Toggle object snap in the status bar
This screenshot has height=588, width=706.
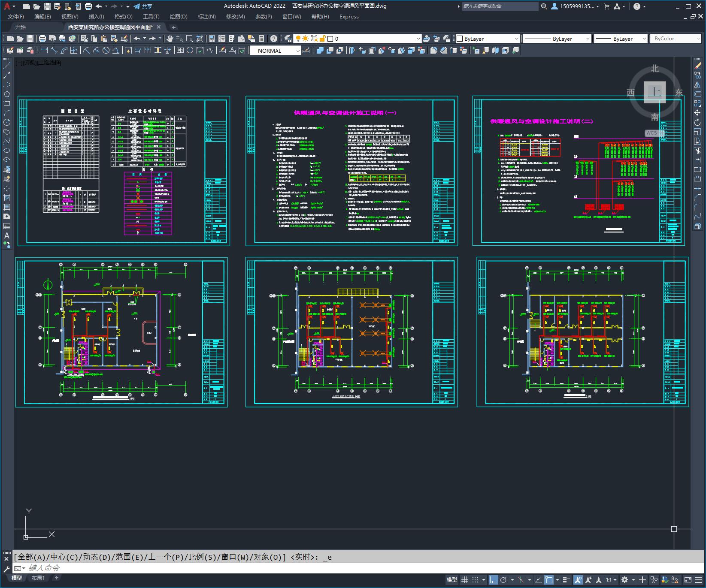coord(549,580)
